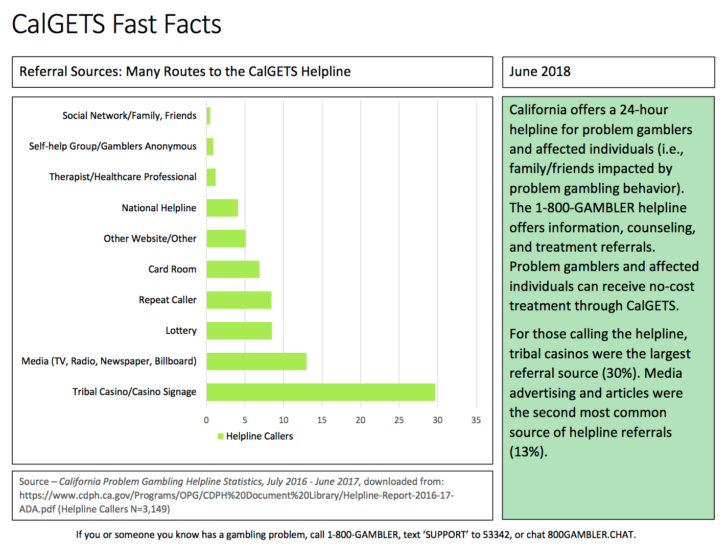Screen dimensions: 728x560
Task: Click the Helpline Callers legend label
Action: click(x=260, y=436)
